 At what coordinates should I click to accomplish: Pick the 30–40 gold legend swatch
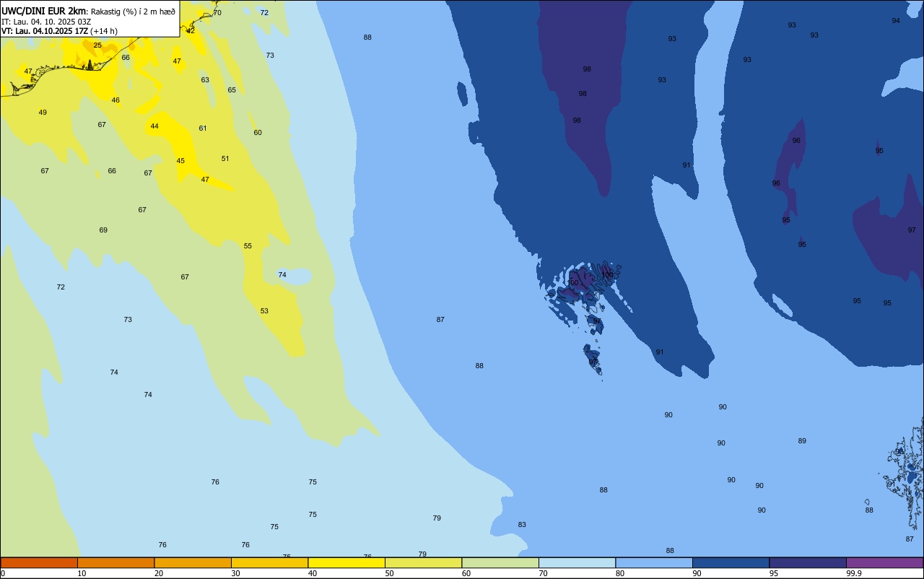(269, 562)
